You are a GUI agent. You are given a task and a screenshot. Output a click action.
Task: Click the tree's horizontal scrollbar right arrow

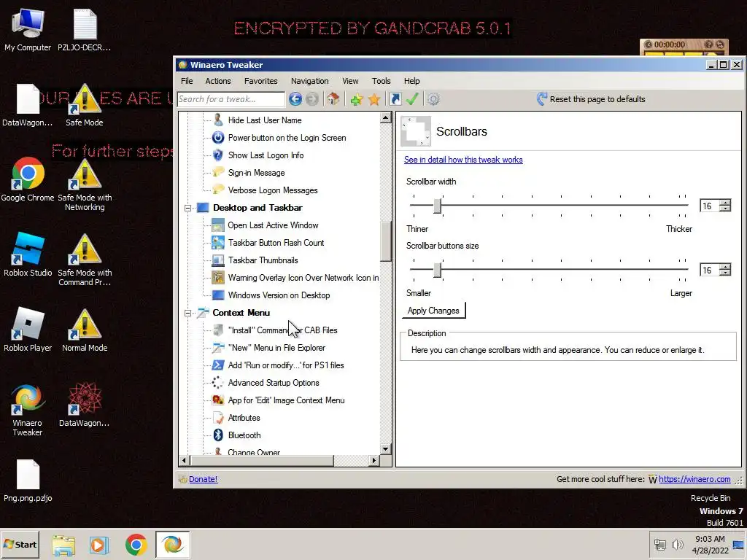tap(374, 460)
